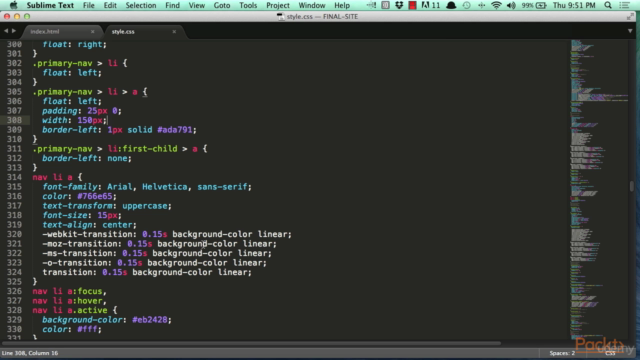Screen dimensions: 640x360
Task: Open the Selection menu
Action: tap(141, 5)
